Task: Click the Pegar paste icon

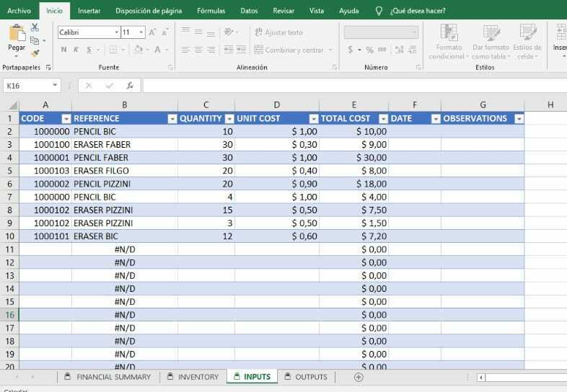Action: coord(17,33)
